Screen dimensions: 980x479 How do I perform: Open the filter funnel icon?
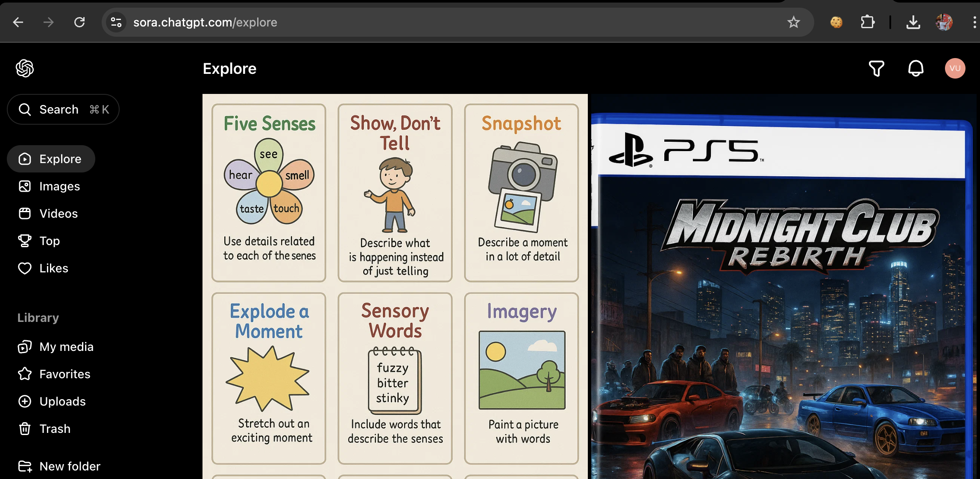click(876, 68)
